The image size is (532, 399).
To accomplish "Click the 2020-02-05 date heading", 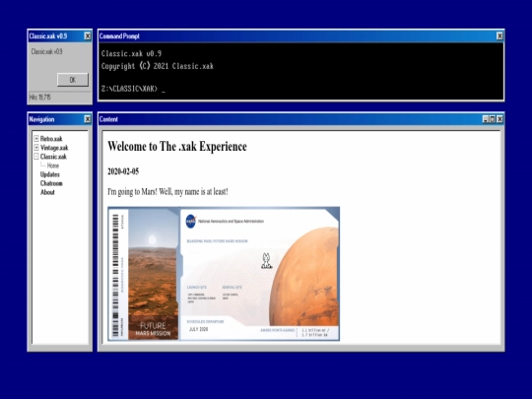I will (x=123, y=171).
